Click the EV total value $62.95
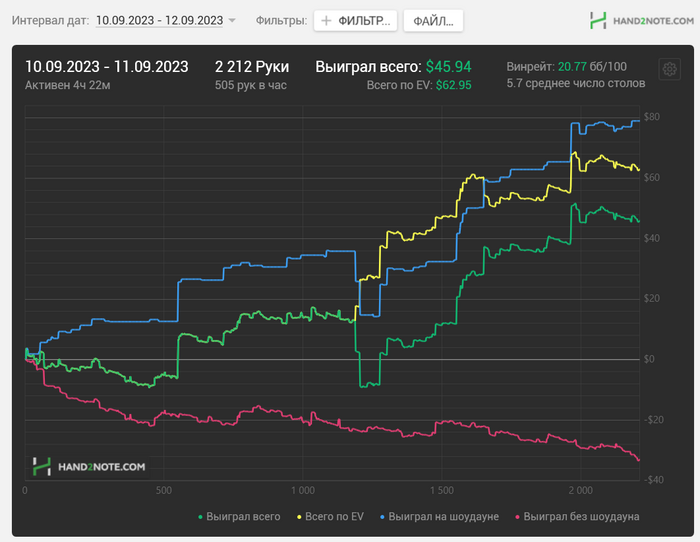Viewport: 700px width, 542px height. 454,85
